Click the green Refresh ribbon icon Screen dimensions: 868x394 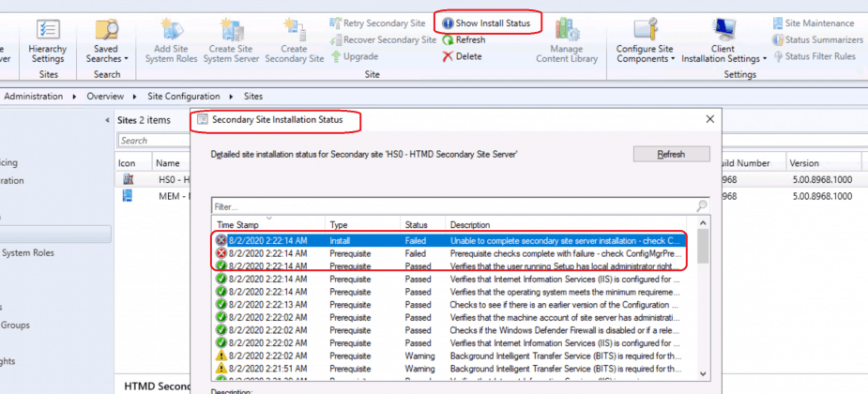[x=449, y=40]
